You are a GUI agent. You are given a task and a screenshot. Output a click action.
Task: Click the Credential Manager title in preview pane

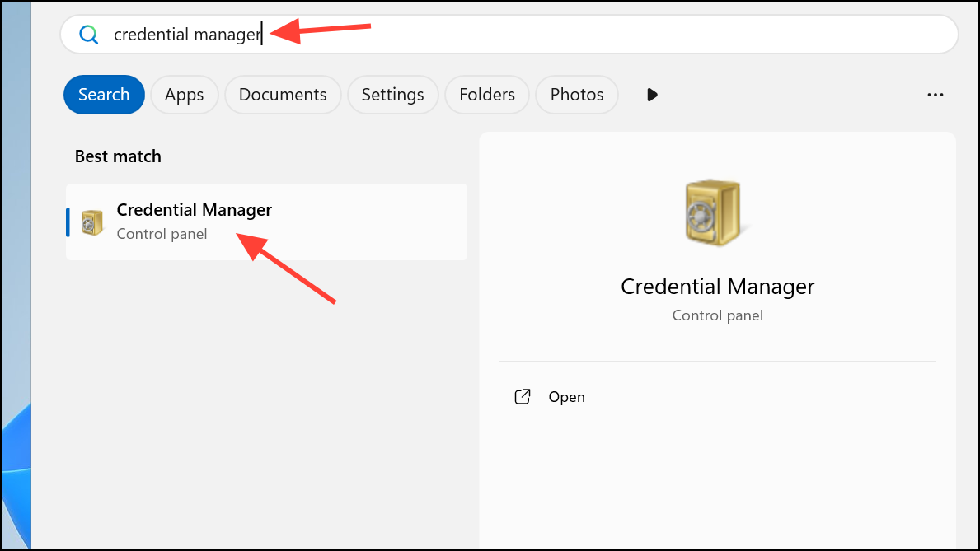[x=717, y=287]
